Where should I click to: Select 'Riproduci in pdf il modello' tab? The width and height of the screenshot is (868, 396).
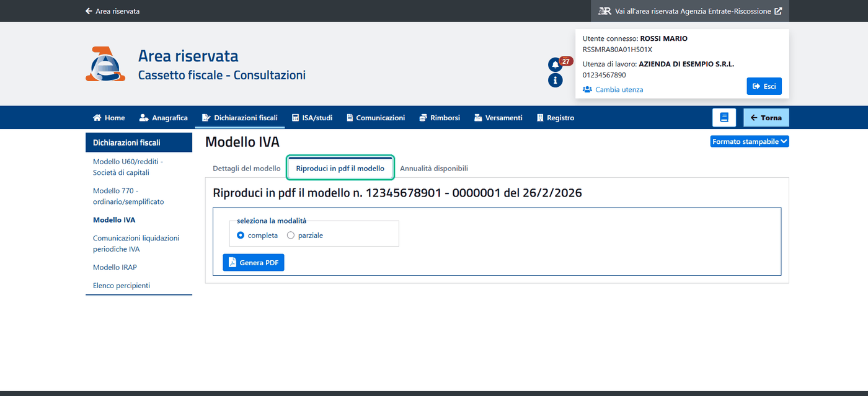(340, 169)
